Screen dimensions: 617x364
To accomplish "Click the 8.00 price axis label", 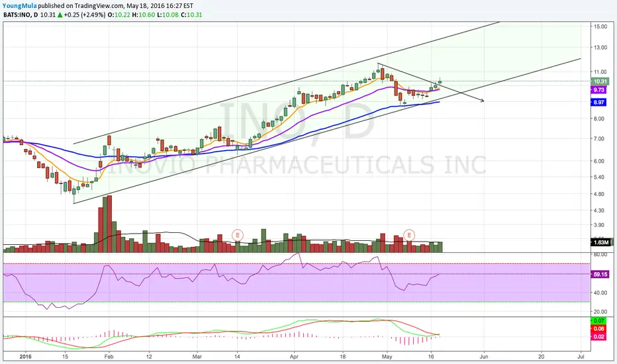I will point(599,119).
